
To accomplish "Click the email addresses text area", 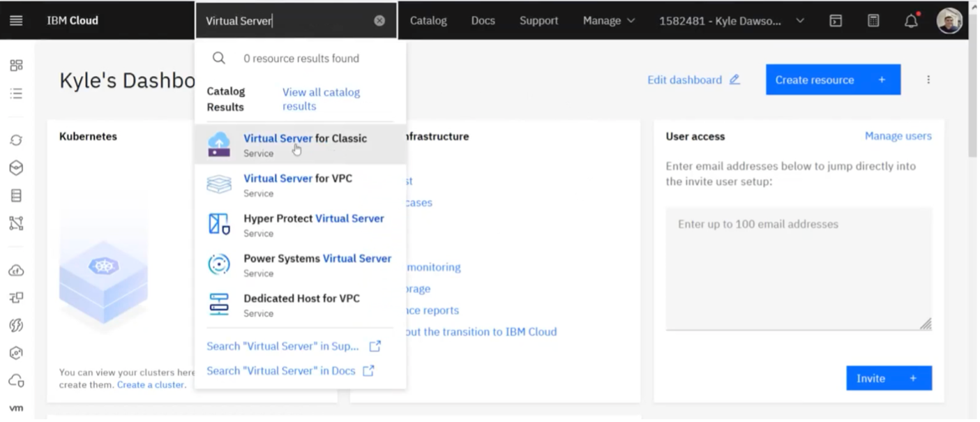I will [799, 269].
